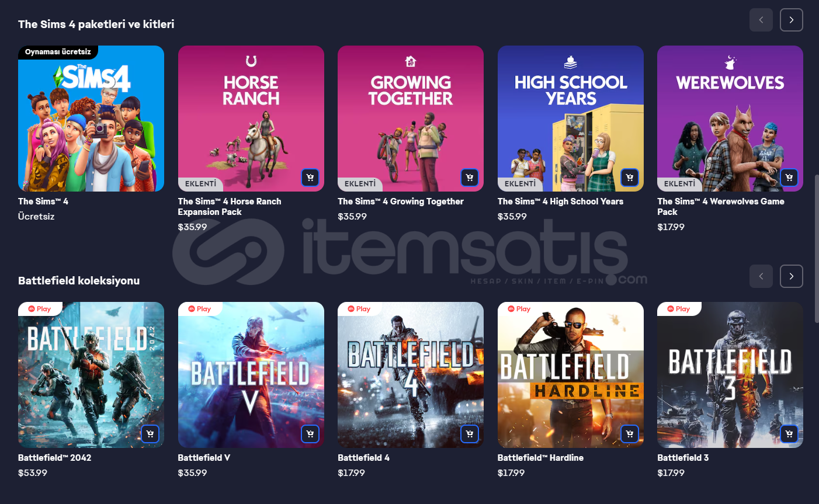
Task: Add Werewolves Game Pack to cart
Action: pos(789,178)
